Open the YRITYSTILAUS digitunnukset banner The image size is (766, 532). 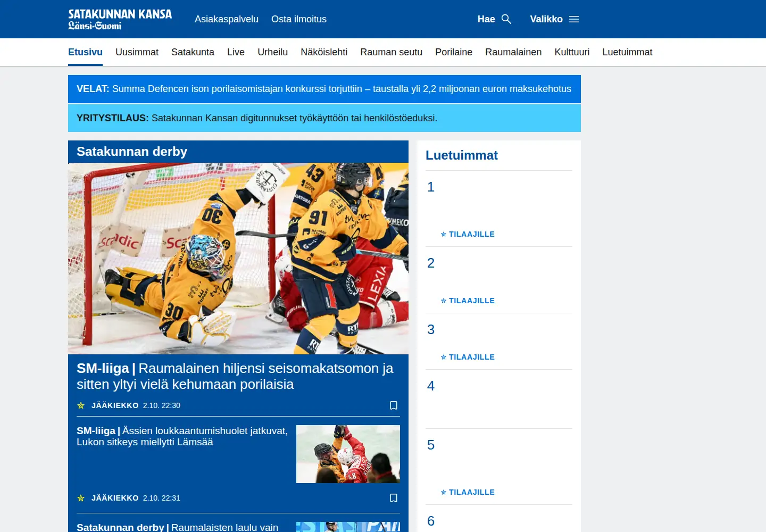(324, 118)
